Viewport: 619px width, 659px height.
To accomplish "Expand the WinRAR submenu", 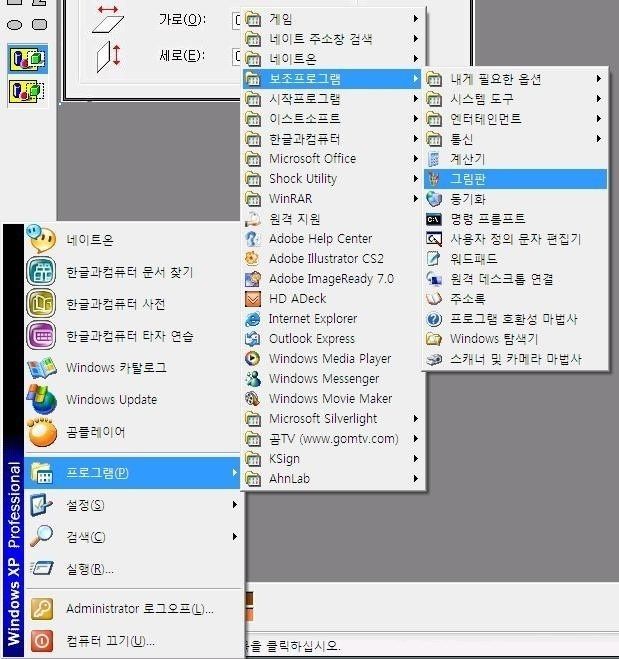I will pyautogui.click(x=416, y=198).
